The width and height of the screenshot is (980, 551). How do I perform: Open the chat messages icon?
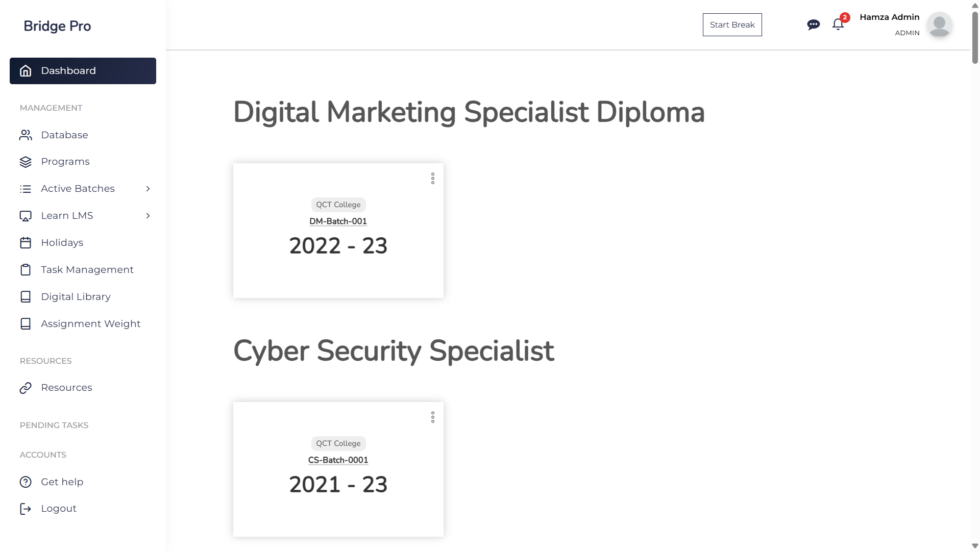coord(813,24)
